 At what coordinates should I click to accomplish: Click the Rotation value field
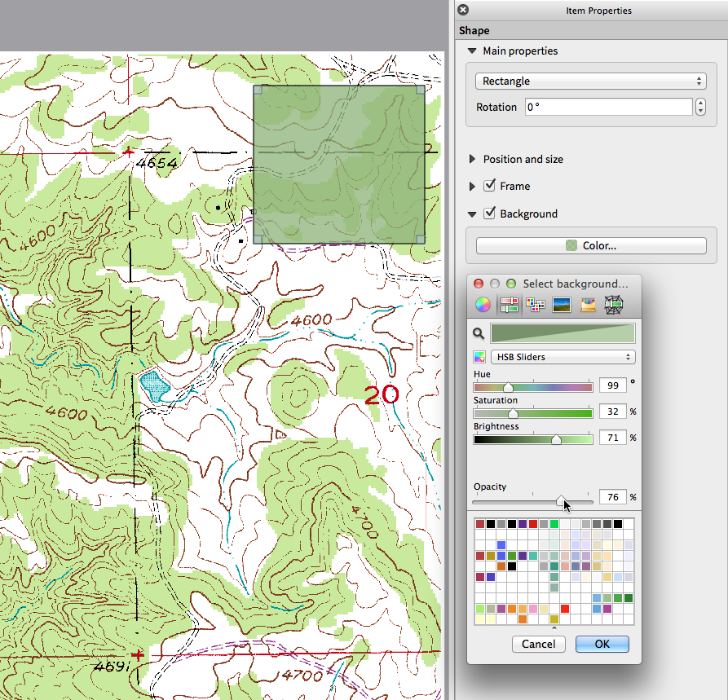[608, 107]
